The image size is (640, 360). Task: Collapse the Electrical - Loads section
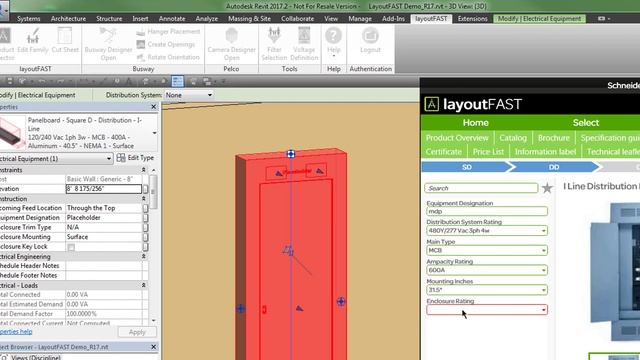(x=144, y=285)
